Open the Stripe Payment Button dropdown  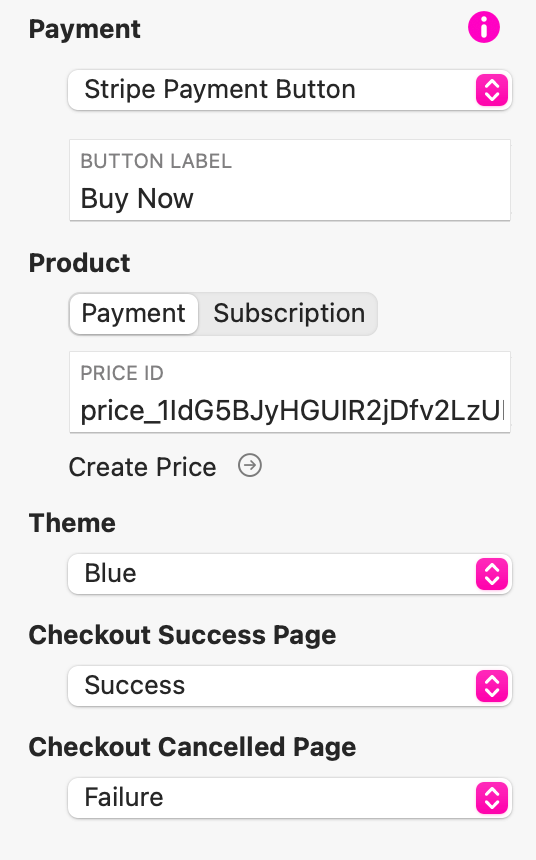[x=290, y=90]
